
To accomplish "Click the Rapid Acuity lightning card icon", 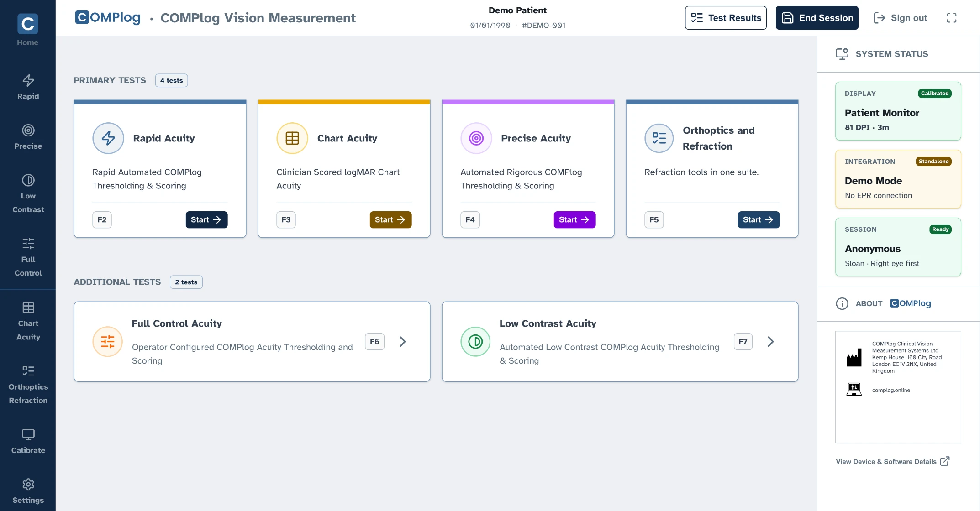I will (108, 138).
